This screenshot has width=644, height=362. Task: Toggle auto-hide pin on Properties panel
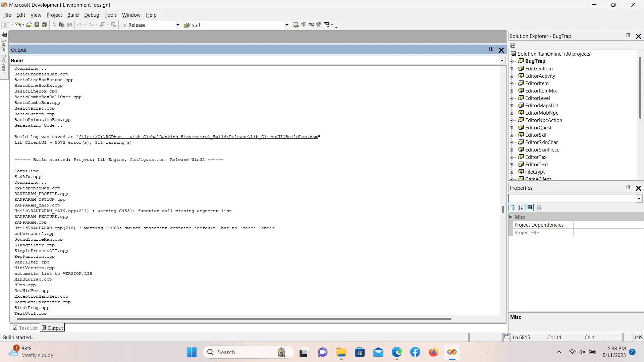pyautogui.click(x=628, y=188)
